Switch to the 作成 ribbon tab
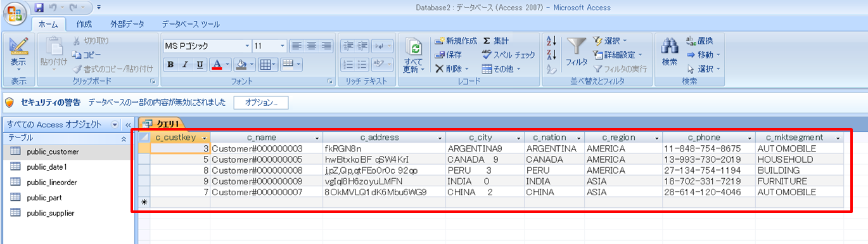Screen dimensions: 868x244 (x=84, y=24)
